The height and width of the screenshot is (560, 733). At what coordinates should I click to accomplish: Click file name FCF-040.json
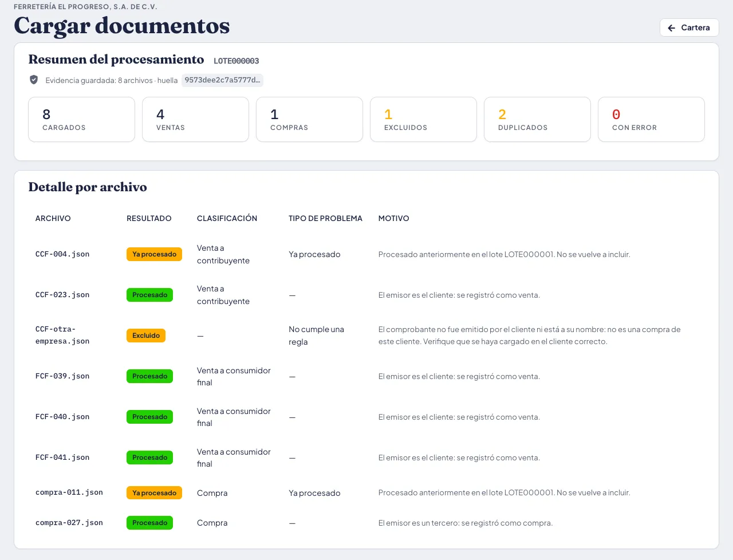click(x=62, y=417)
